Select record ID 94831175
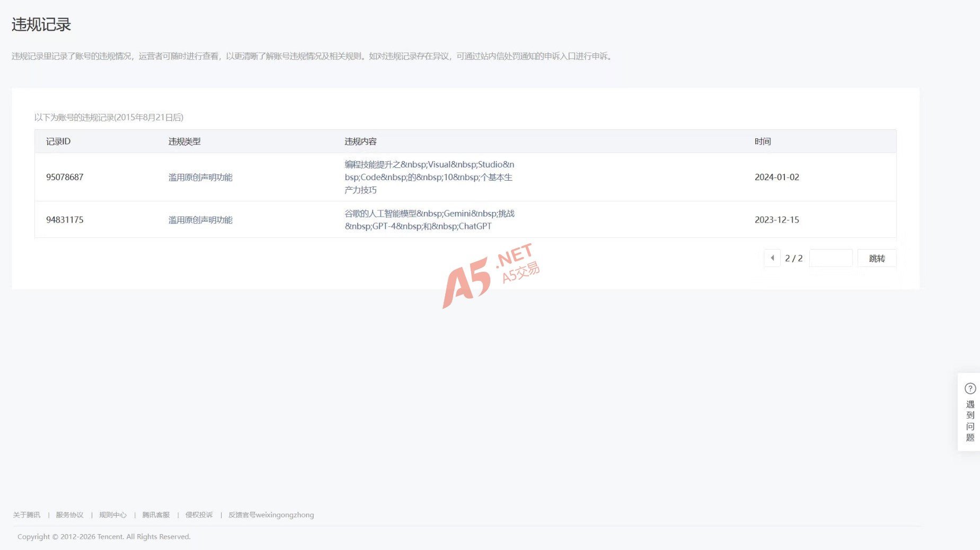 pyautogui.click(x=65, y=220)
